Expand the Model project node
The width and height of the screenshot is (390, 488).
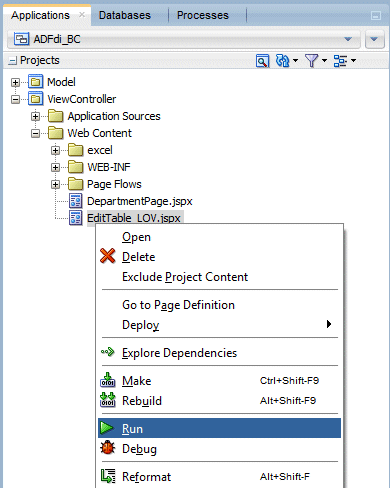point(15,82)
